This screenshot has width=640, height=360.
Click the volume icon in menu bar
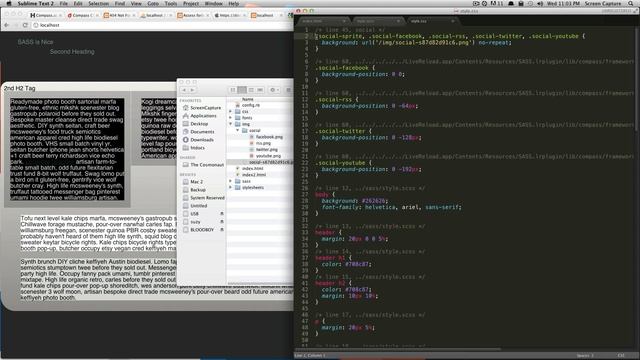(x=540, y=3)
